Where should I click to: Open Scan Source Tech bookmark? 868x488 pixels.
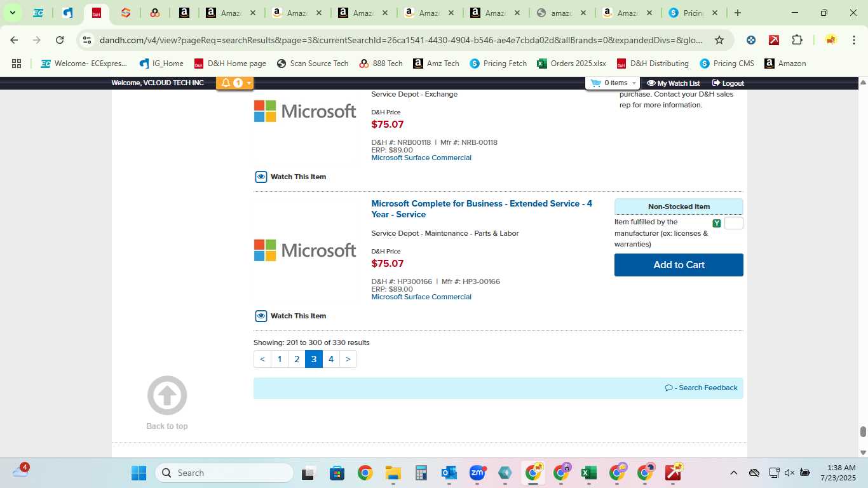click(313, 64)
